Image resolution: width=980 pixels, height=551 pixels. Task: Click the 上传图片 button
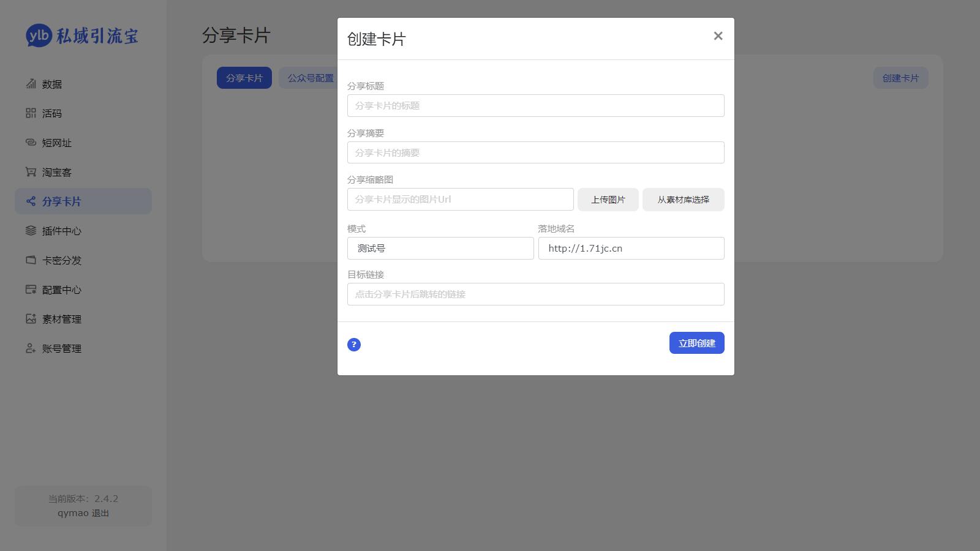point(608,200)
